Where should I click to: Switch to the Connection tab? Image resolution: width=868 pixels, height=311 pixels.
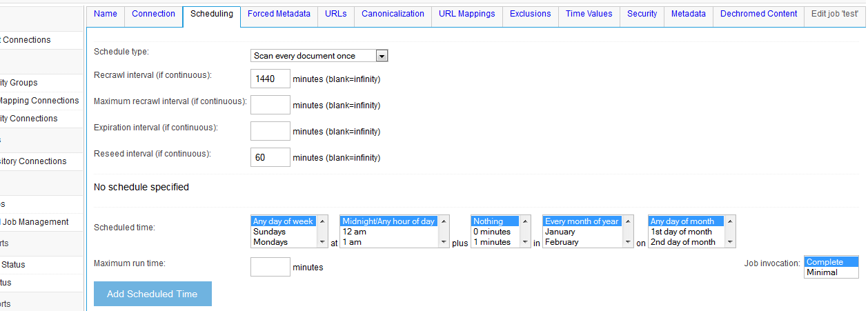[153, 14]
